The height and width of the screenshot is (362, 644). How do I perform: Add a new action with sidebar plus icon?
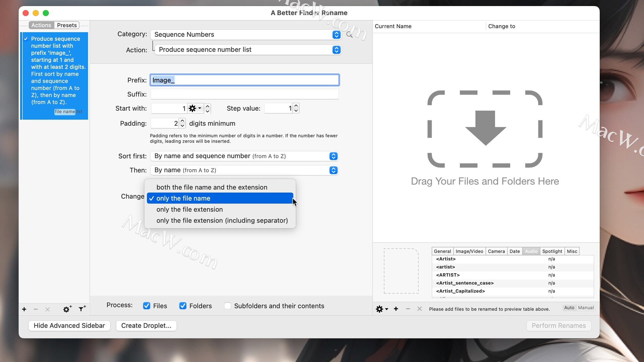[x=24, y=309]
